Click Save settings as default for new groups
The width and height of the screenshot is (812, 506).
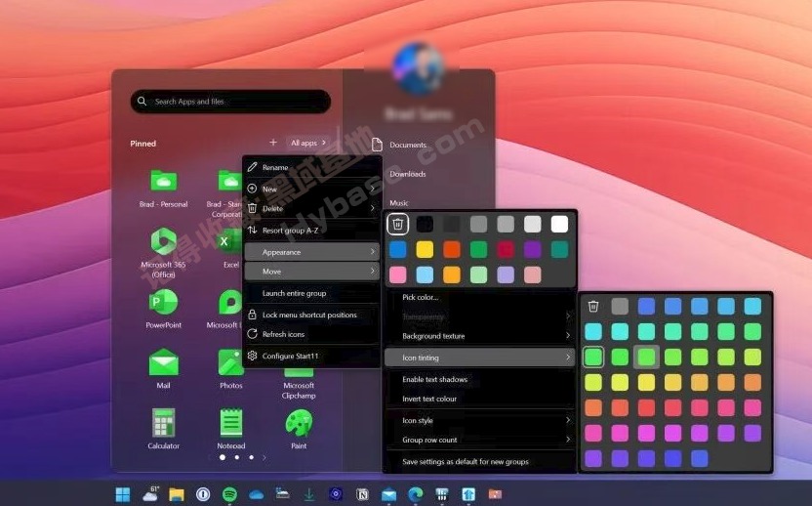(479, 461)
